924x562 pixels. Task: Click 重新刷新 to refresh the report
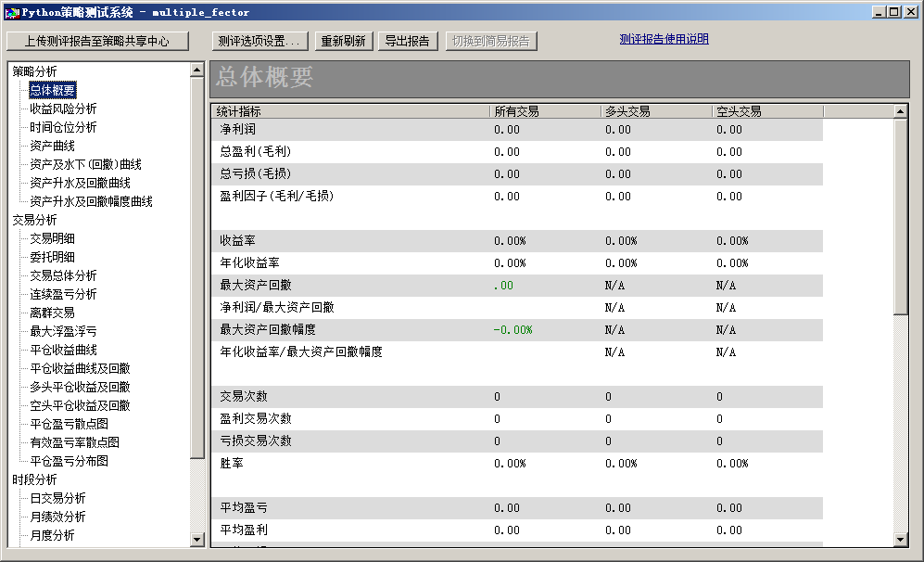tap(343, 42)
